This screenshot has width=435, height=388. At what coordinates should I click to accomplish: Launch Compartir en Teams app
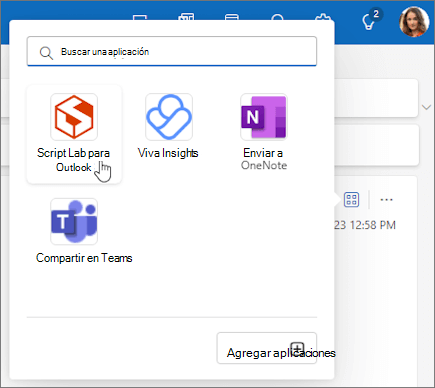click(x=84, y=231)
